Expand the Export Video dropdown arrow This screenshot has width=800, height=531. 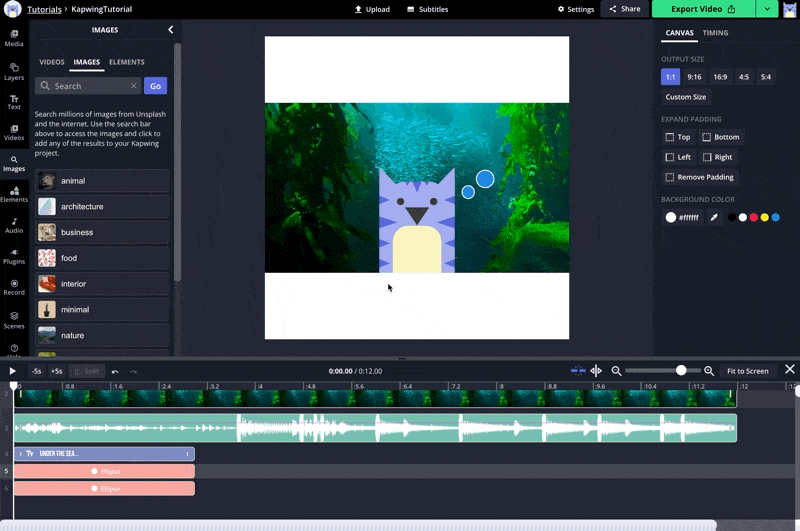point(767,9)
